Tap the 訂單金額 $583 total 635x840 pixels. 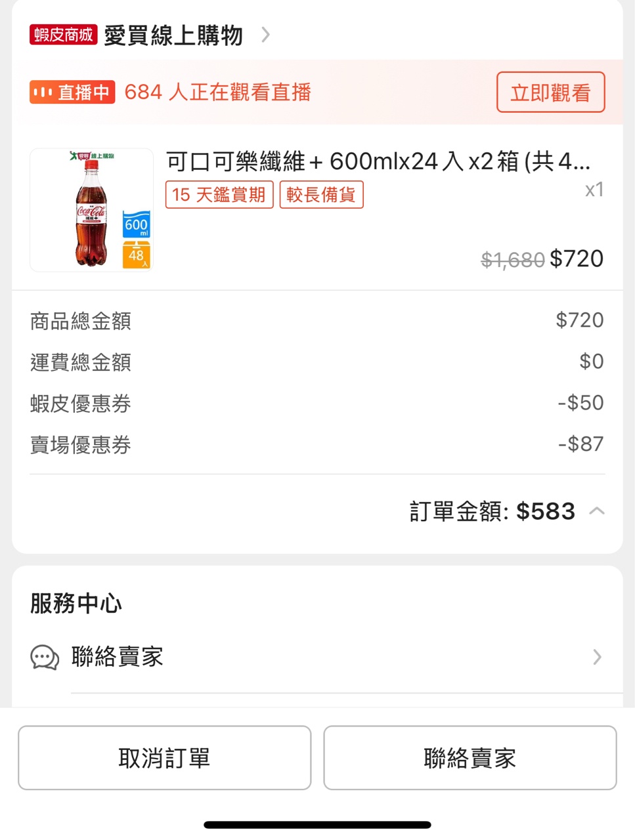(x=493, y=511)
